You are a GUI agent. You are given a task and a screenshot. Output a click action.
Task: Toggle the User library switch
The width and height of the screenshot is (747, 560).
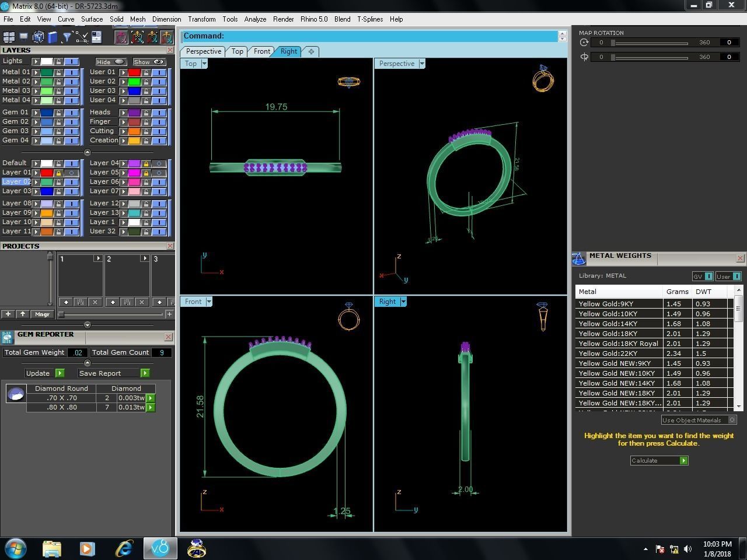(736, 276)
